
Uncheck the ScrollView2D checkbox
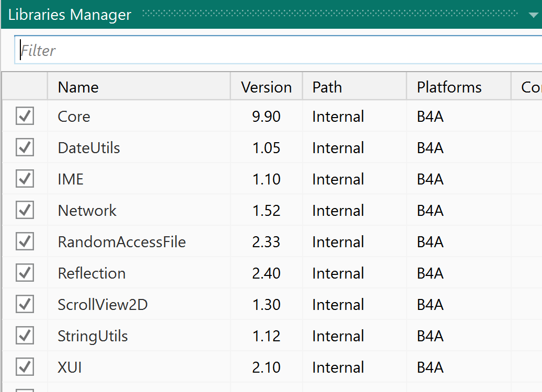coord(25,304)
